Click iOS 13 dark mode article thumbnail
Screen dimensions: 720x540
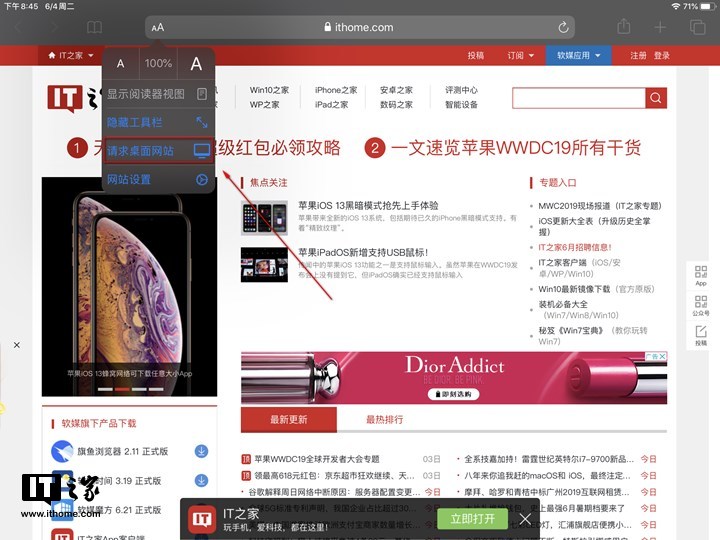264,218
